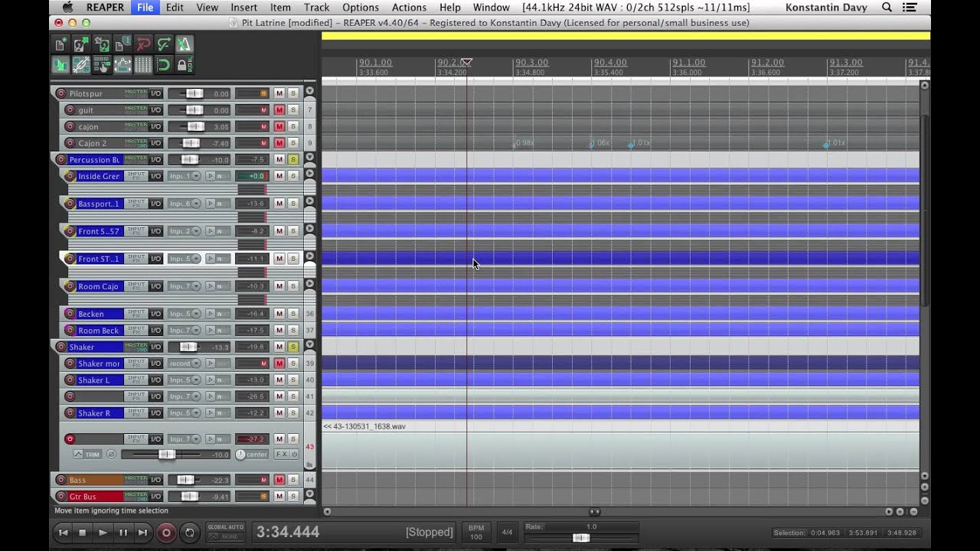Click the playback Rate slider

click(582, 537)
